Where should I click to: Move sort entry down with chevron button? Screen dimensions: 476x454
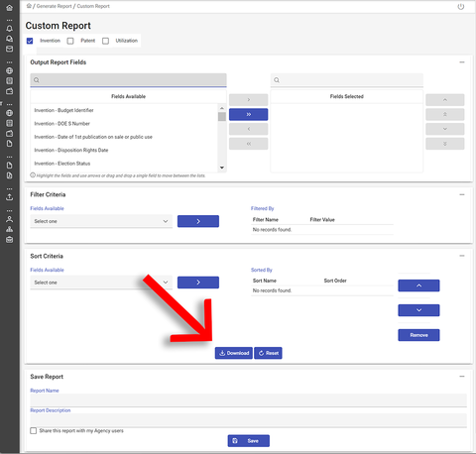(x=418, y=310)
